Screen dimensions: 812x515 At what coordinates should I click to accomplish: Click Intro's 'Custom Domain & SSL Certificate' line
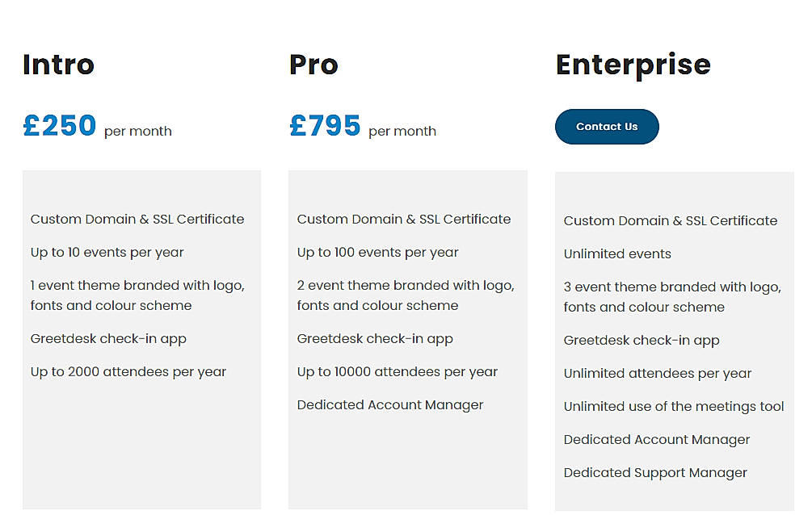(x=137, y=219)
